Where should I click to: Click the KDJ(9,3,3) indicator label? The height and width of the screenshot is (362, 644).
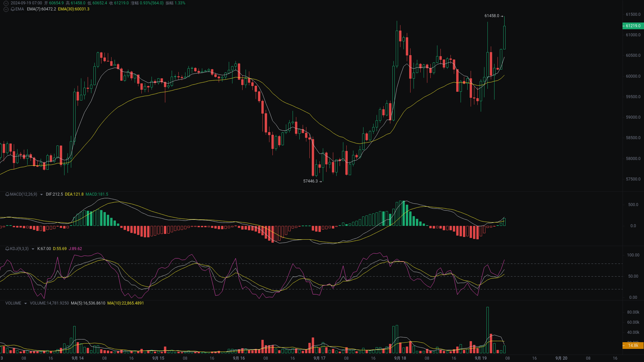click(19, 249)
